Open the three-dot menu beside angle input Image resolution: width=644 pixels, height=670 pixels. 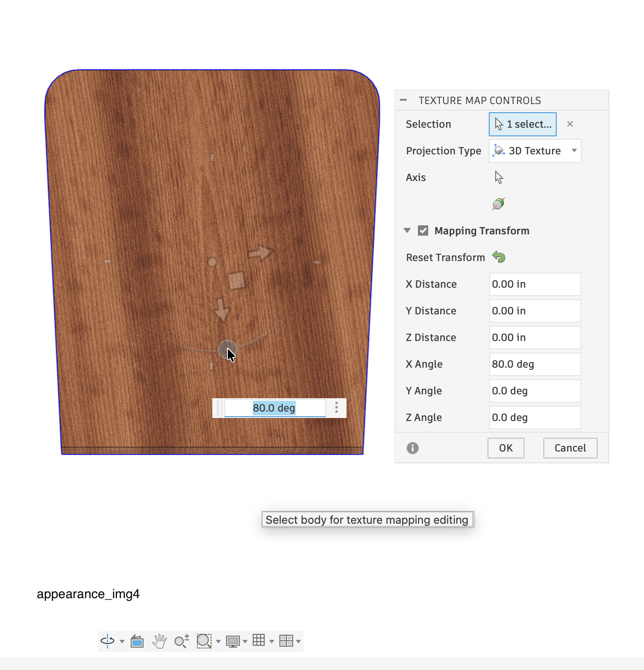coord(337,408)
